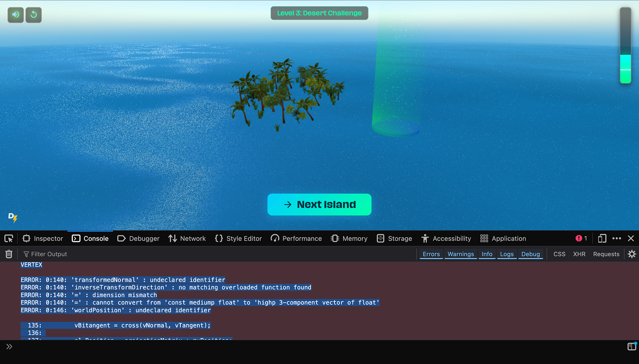Mute the game sound with speaker icon

(x=16, y=15)
